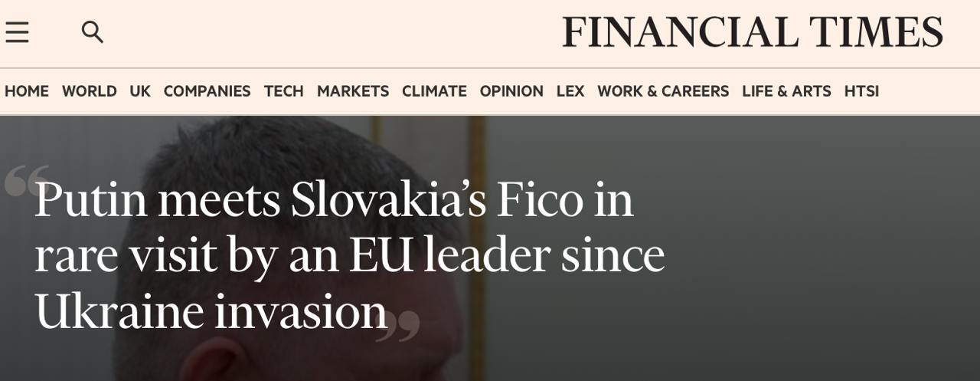This screenshot has width=980, height=381.
Task: Open the MARKETS section
Action: pyautogui.click(x=353, y=91)
